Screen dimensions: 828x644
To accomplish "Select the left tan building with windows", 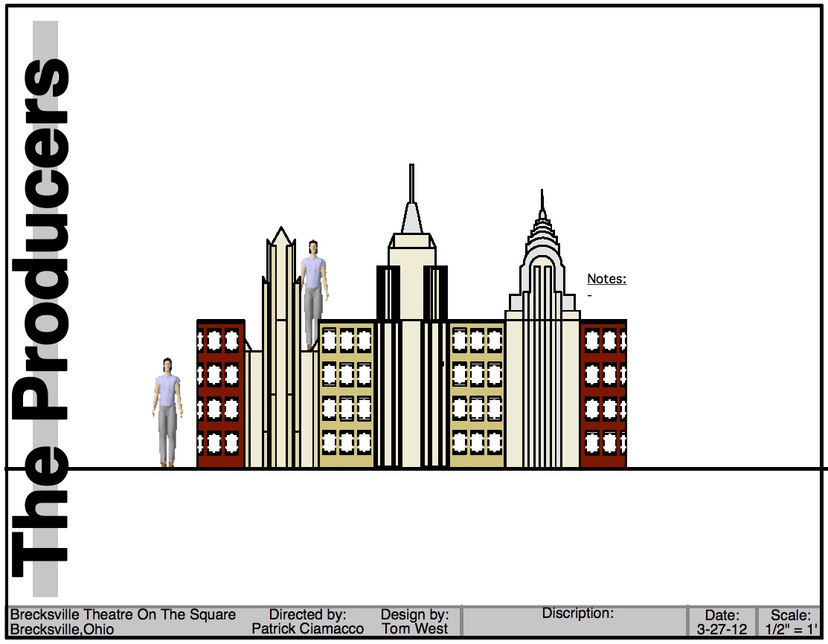I will pyautogui.click(x=347, y=394).
